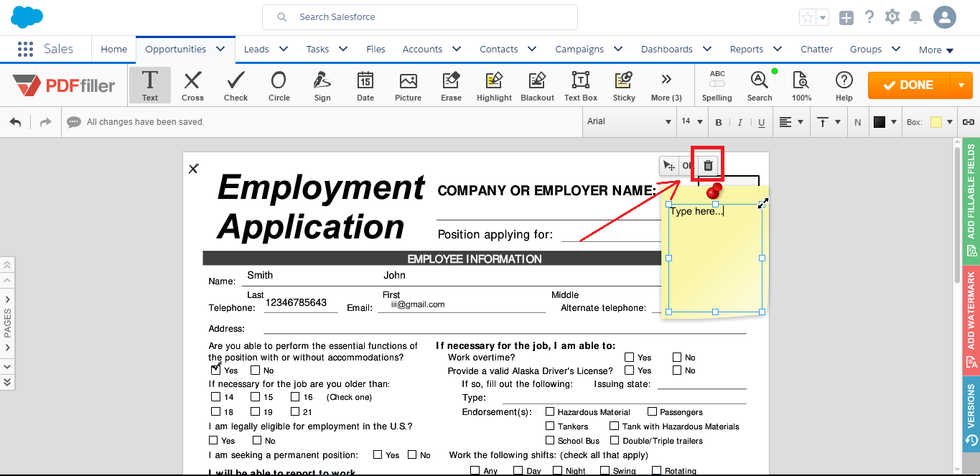The image size is (980, 476).
Task: Open the Search tool in PDFfiller
Action: click(x=760, y=85)
